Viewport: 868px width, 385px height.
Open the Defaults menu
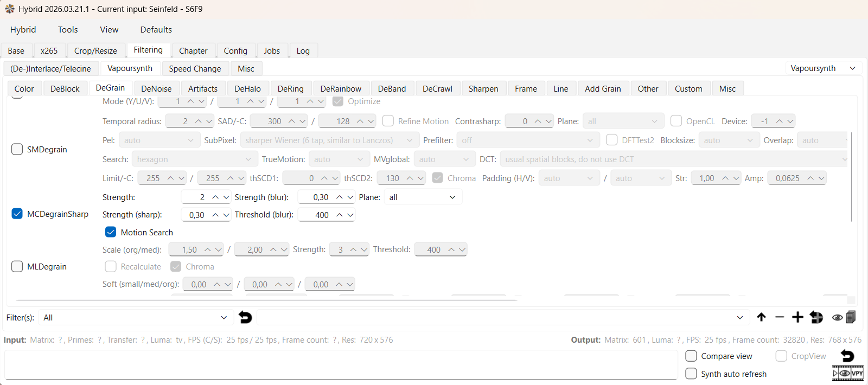156,30
